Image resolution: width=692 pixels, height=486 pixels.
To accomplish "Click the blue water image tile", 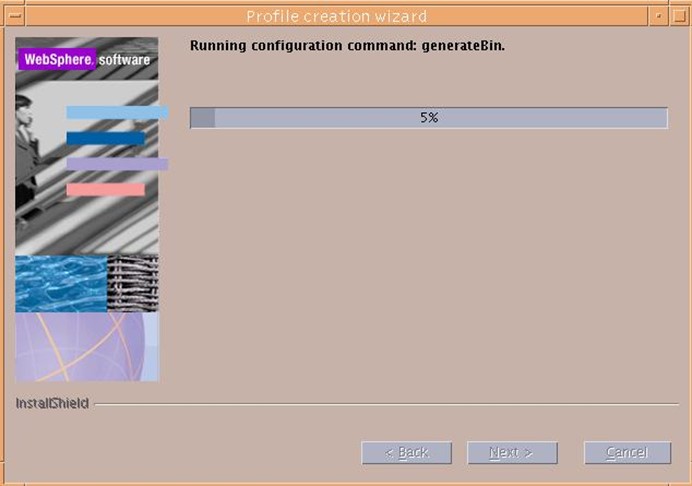I will coord(61,283).
